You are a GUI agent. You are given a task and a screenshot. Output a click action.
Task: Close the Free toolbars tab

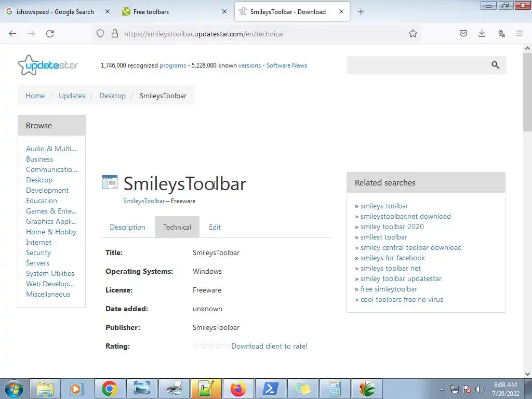pos(224,11)
